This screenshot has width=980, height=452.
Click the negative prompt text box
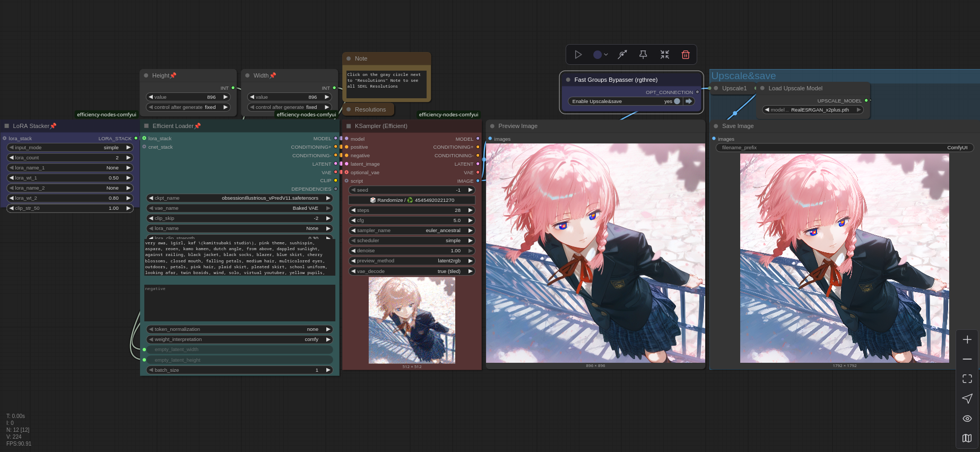coord(240,303)
